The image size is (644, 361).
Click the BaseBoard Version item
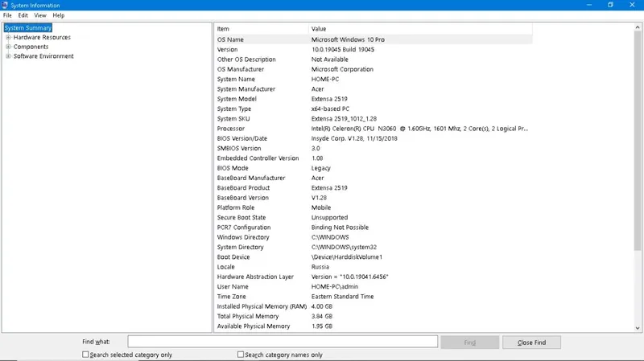pos(243,198)
